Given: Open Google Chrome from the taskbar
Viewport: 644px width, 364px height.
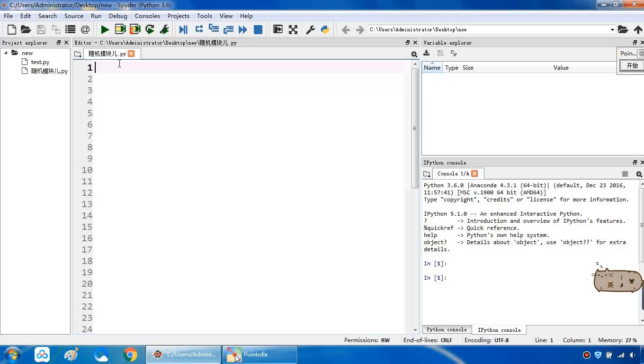Looking at the screenshot, I should click(x=130, y=355).
